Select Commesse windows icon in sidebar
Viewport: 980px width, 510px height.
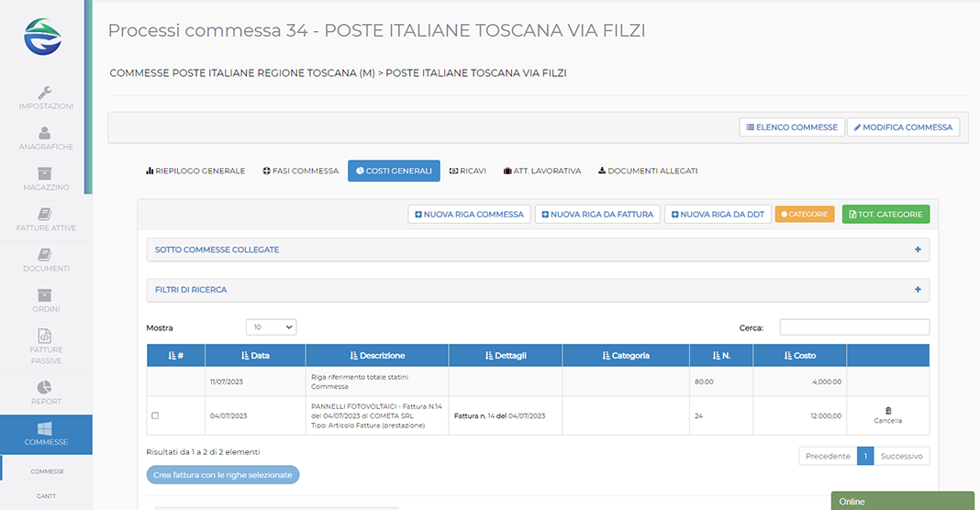[x=45, y=428]
